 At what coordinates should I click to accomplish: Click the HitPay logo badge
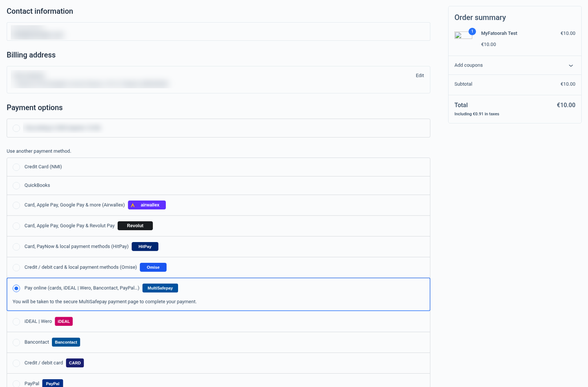tap(145, 247)
